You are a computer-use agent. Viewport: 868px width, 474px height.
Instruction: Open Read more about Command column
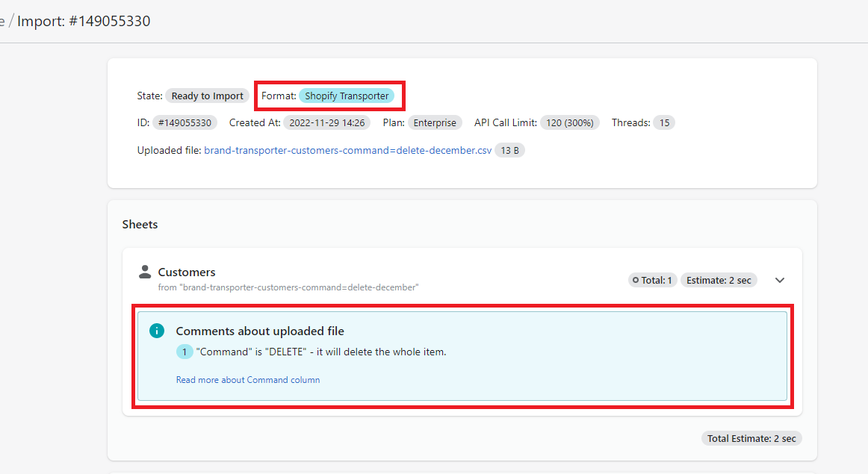tap(248, 380)
